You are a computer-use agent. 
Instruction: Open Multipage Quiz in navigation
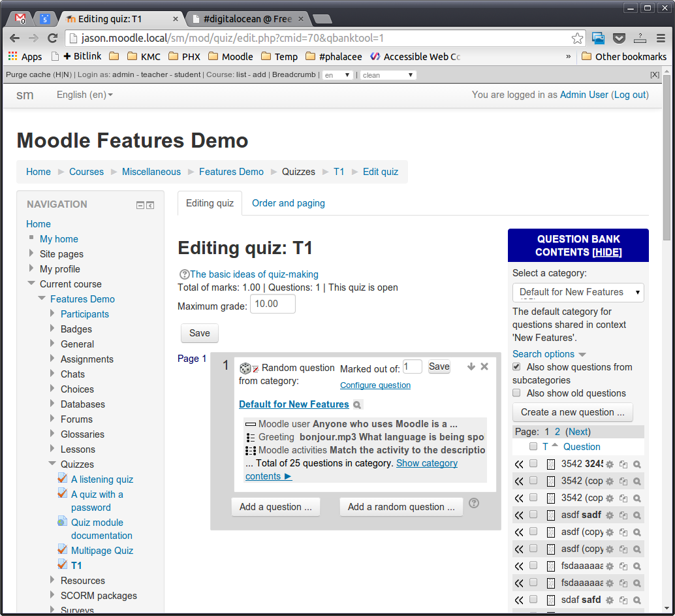click(x=102, y=551)
